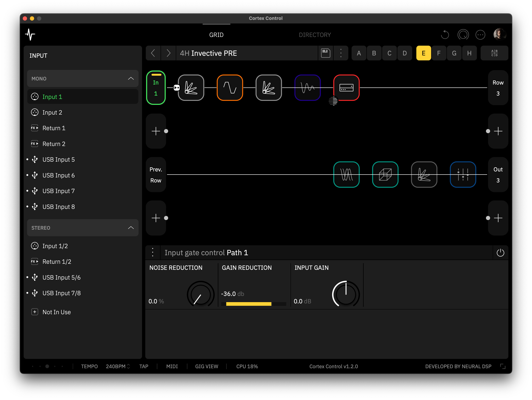Add a block at the right of row two
The height and width of the screenshot is (400, 532).
click(x=498, y=131)
